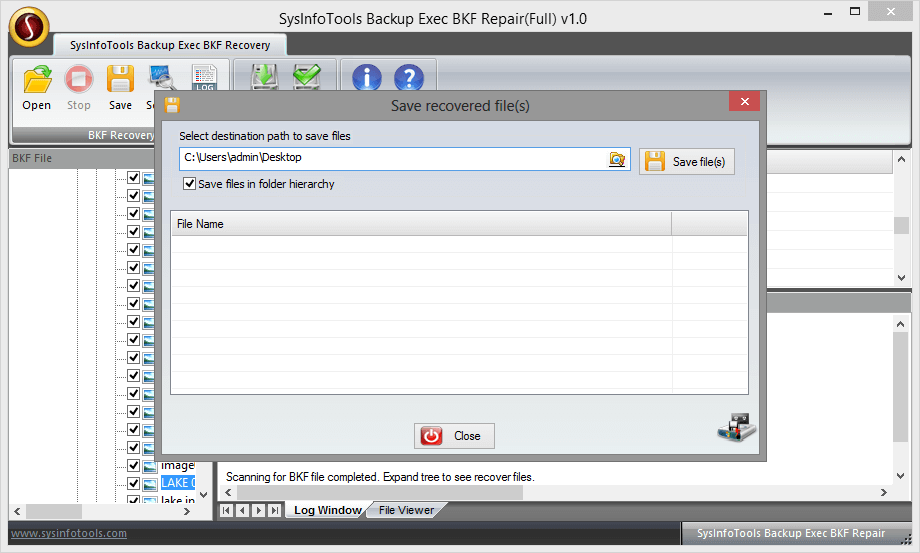Screen dimensions: 920x553
Task: Click the 'Save file(s)' button
Action: 686,161
